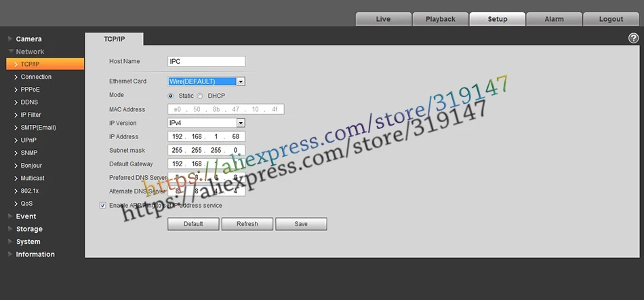Select the Static mode radio button

pos(171,96)
